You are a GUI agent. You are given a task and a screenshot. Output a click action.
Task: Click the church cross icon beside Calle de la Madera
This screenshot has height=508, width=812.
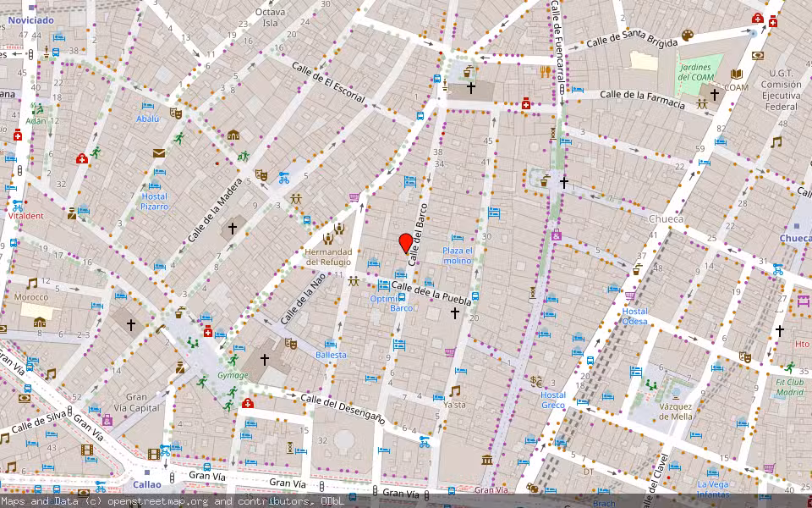point(233,228)
